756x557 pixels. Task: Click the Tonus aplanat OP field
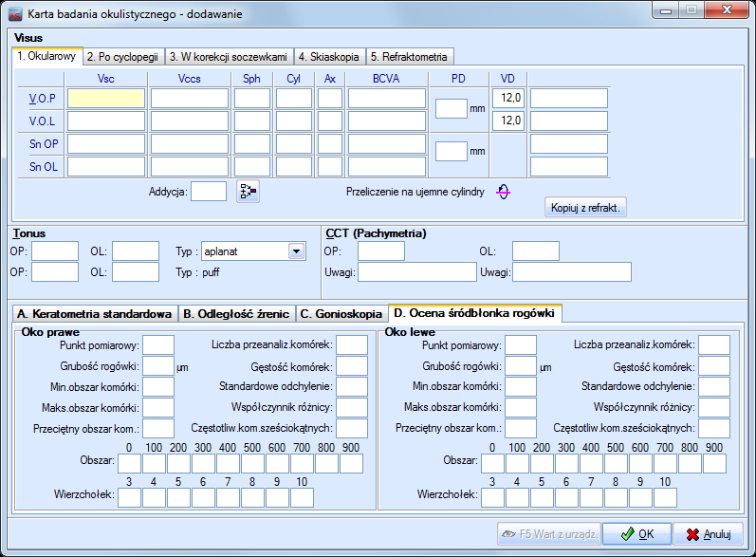pyautogui.click(x=55, y=251)
